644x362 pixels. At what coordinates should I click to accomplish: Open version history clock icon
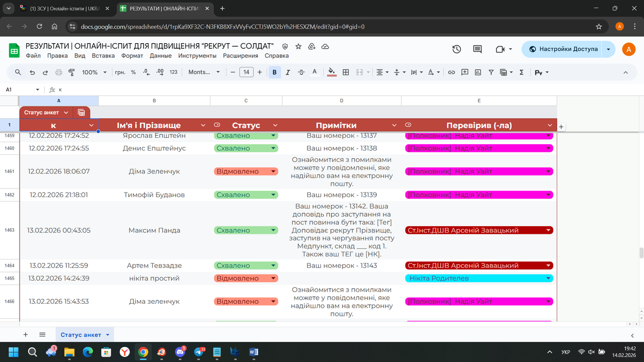456,49
